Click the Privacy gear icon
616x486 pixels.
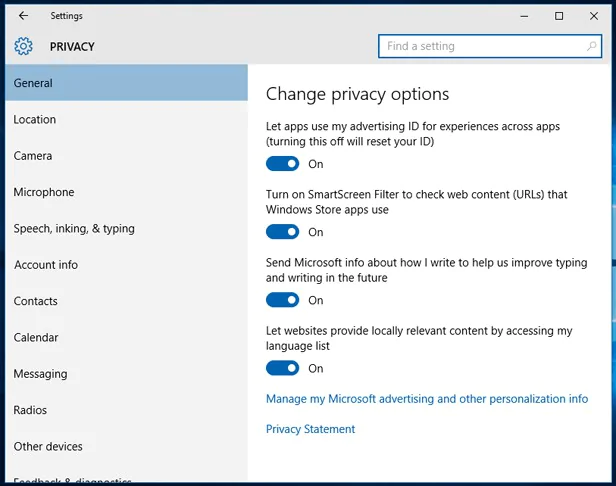24,46
